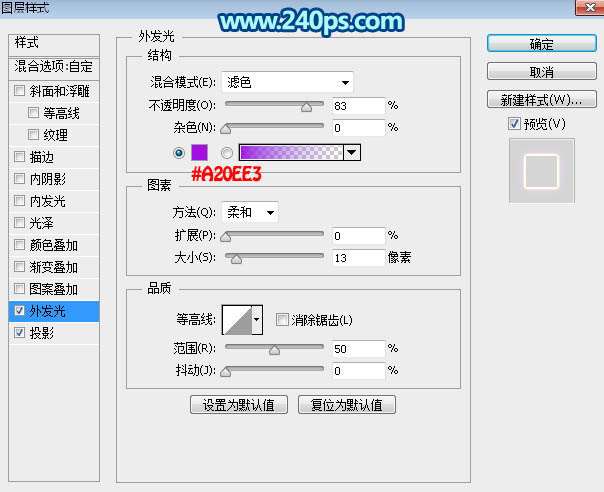The width and height of the screenshot is (604, 492).
Task: Open the gradient picker dropdown arrow
Action: point(352,153)
